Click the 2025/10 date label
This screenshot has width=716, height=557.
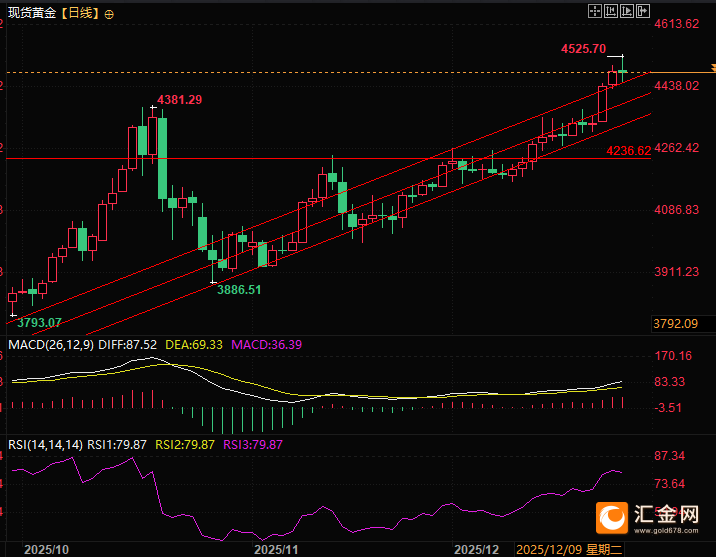click(x=46, y=549)
